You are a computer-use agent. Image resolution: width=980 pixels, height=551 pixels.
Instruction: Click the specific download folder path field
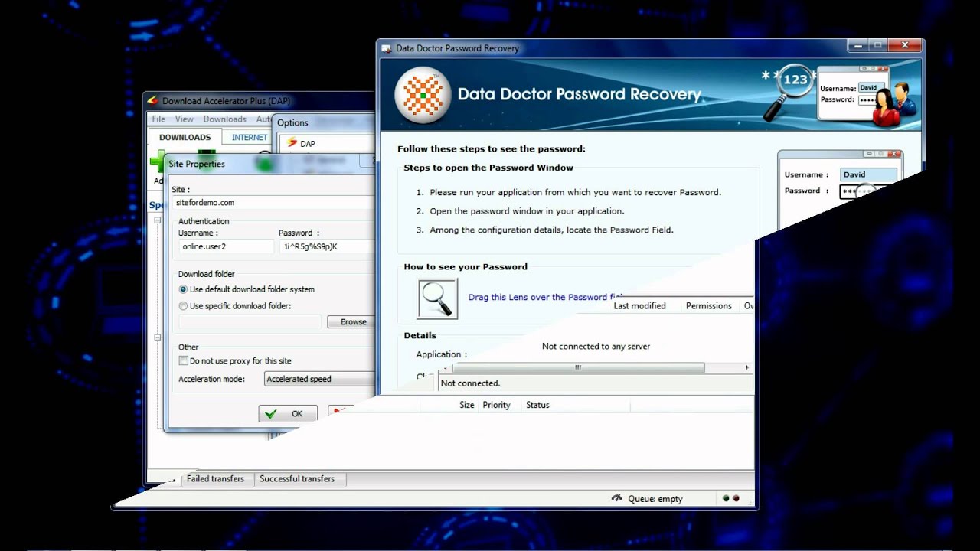[250, 322]
